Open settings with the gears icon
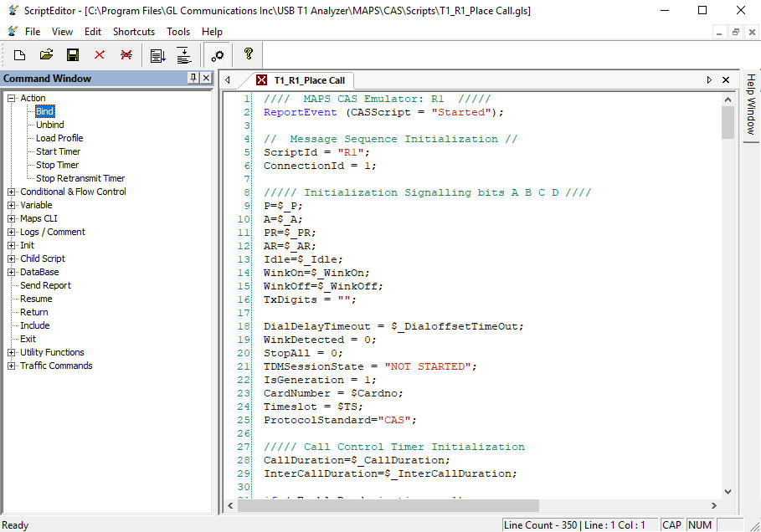 pyautogui.click(x=217, y=55)
